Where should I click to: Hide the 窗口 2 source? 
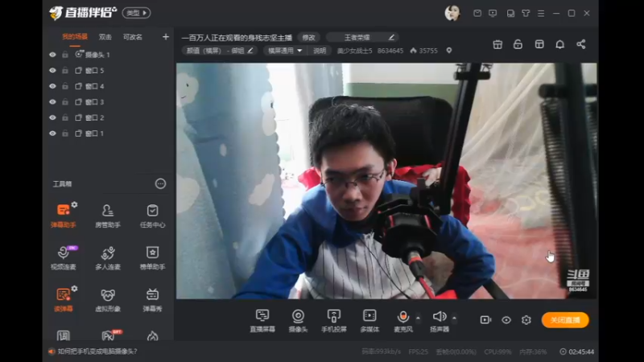coord(52,117)
